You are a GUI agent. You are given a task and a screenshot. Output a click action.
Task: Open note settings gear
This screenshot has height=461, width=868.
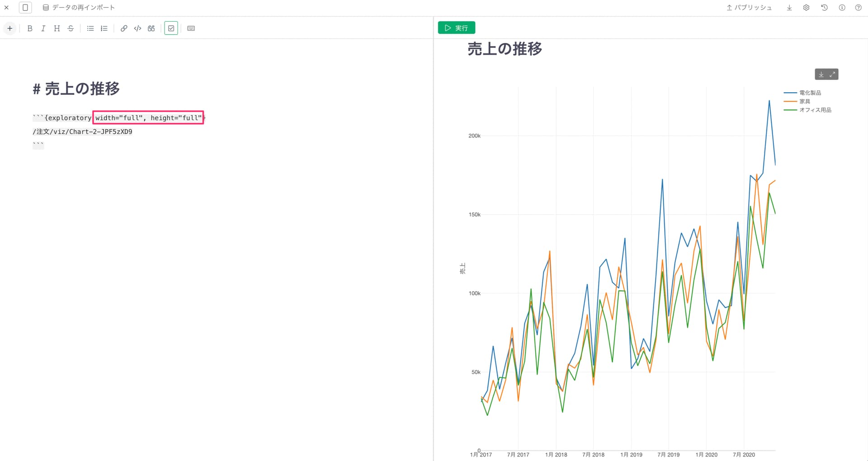click(807, 8)
